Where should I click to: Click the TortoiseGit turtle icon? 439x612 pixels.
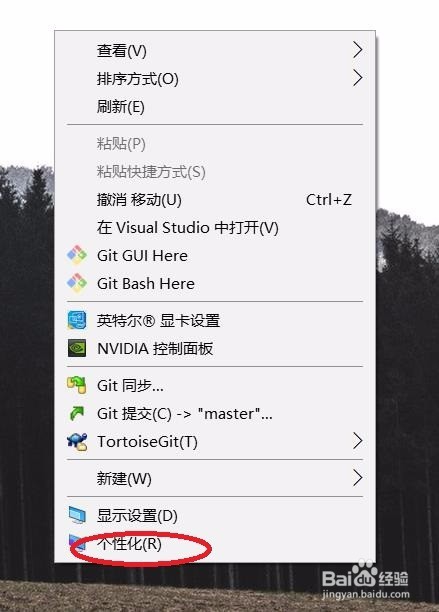(77, 441)
